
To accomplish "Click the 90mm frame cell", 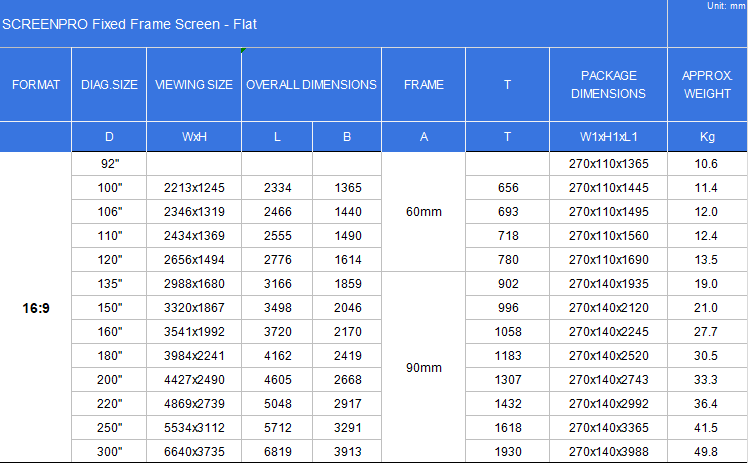I will click(423, 368).
